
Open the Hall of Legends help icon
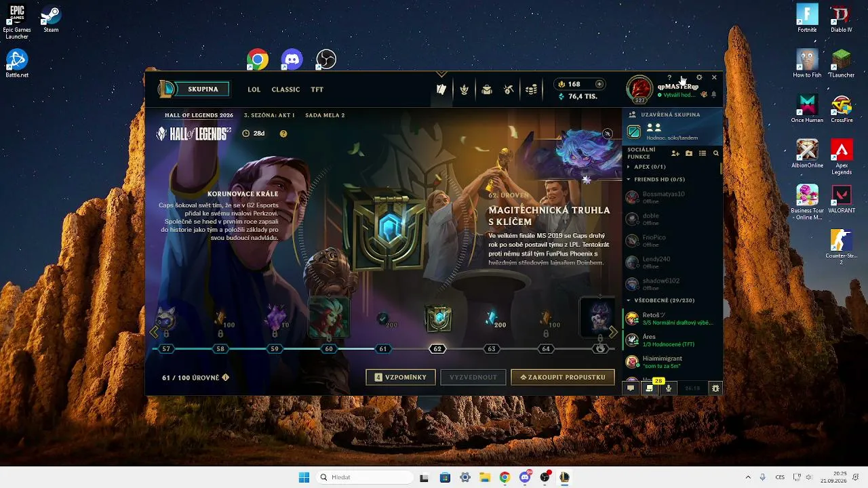click(x=283, y=134)
